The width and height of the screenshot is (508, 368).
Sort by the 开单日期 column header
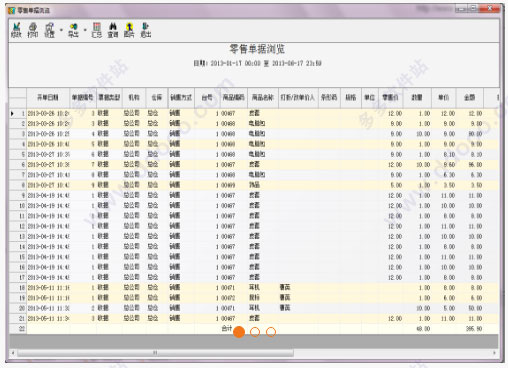coord(48,97)
